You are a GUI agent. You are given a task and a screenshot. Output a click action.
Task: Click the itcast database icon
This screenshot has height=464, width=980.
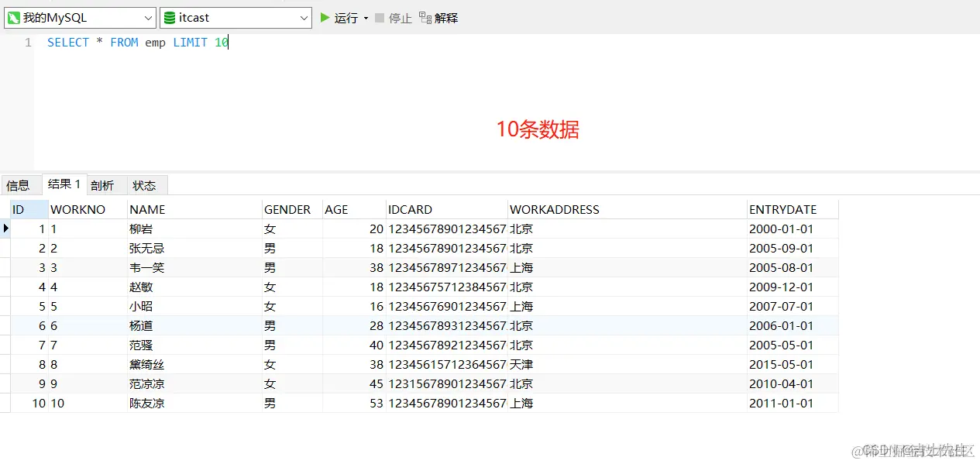click(x=170, y=18)
